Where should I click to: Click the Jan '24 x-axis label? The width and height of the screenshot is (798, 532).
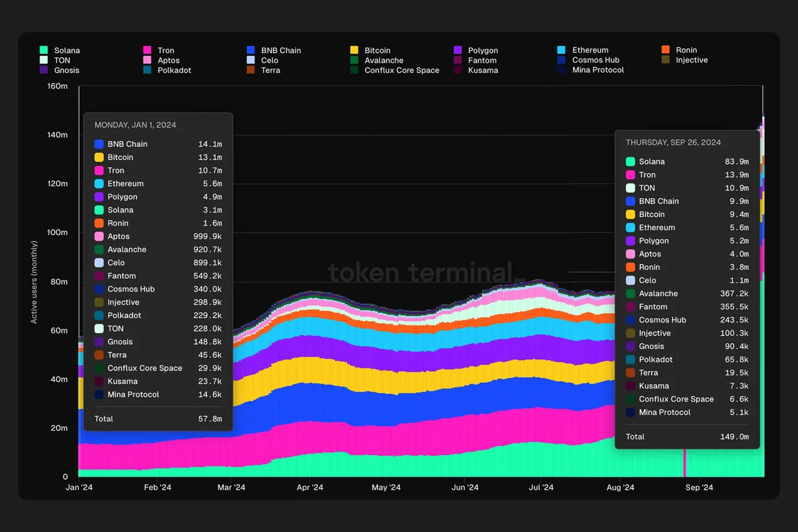tap(79, 487)
